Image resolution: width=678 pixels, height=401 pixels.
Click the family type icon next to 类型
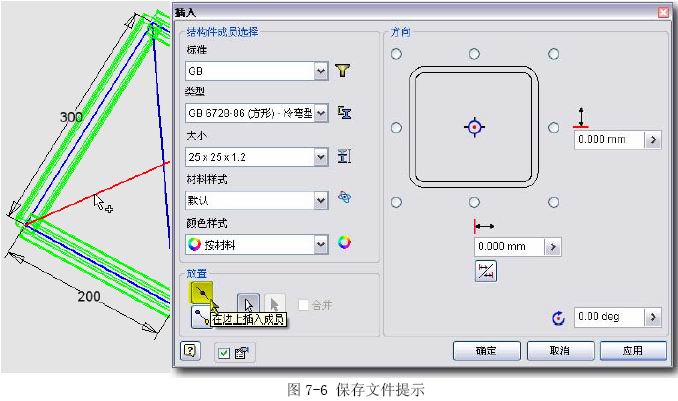point(344,113)
